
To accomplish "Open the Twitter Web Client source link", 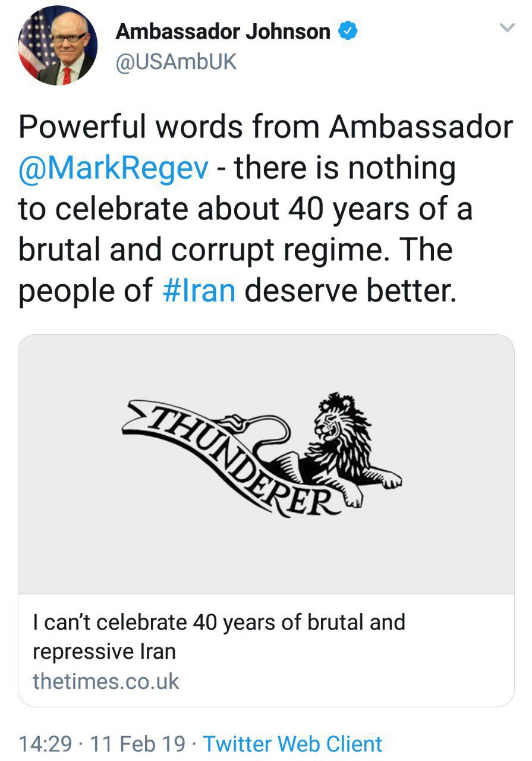I will 292,744.
